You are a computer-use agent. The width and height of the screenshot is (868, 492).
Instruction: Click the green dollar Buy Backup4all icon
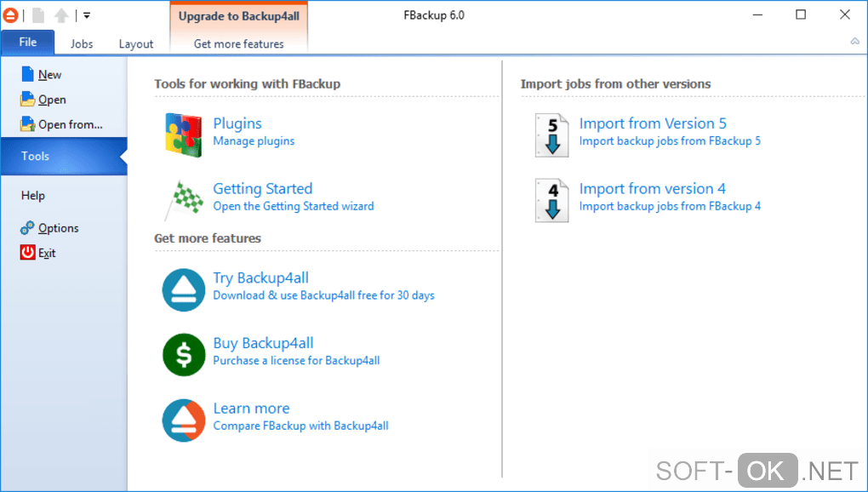point(184,354)
